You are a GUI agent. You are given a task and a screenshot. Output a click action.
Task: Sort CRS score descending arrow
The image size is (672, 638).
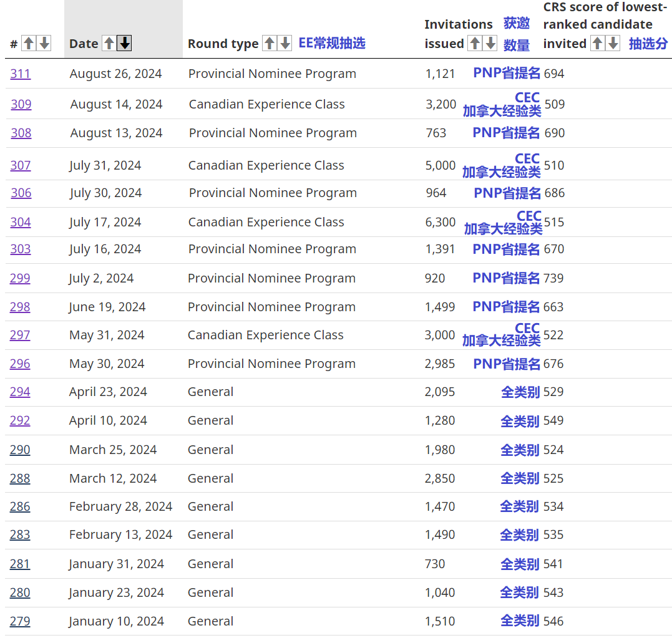[x=613, y=43]
